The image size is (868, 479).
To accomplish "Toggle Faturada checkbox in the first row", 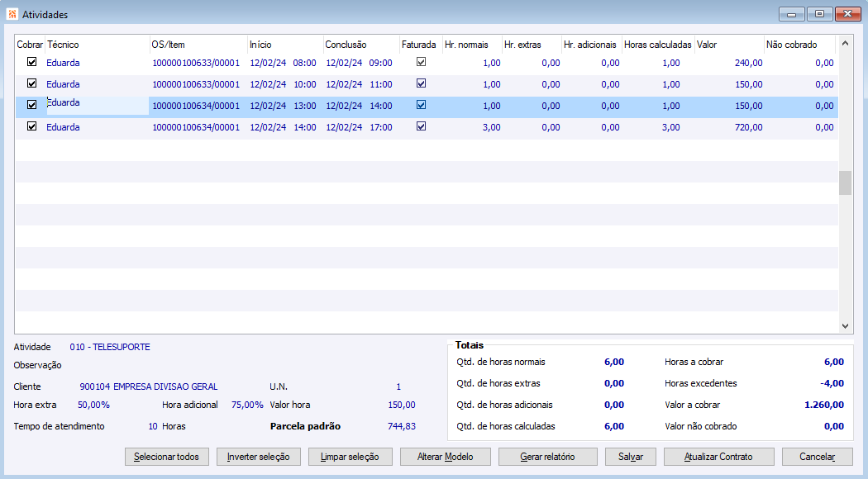I will (x=421, y=62).
